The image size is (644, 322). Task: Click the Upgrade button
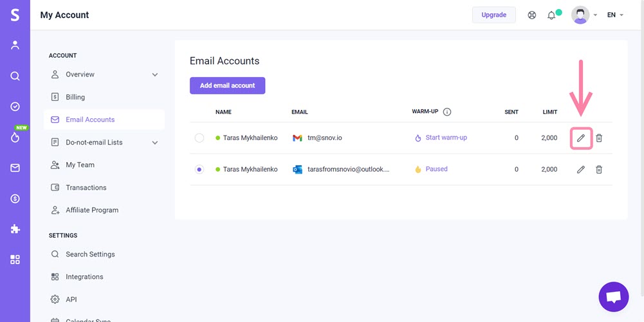(x=493, y=15)
